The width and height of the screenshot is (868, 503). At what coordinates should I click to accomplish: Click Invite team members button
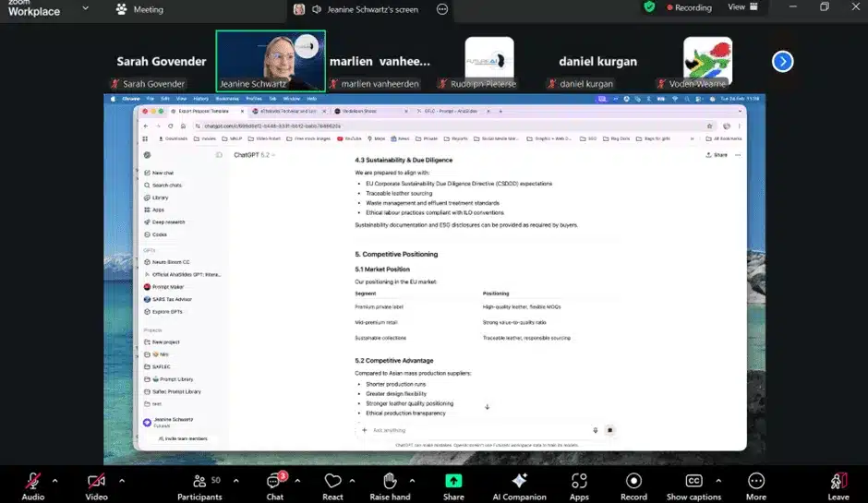pos(183,438)
